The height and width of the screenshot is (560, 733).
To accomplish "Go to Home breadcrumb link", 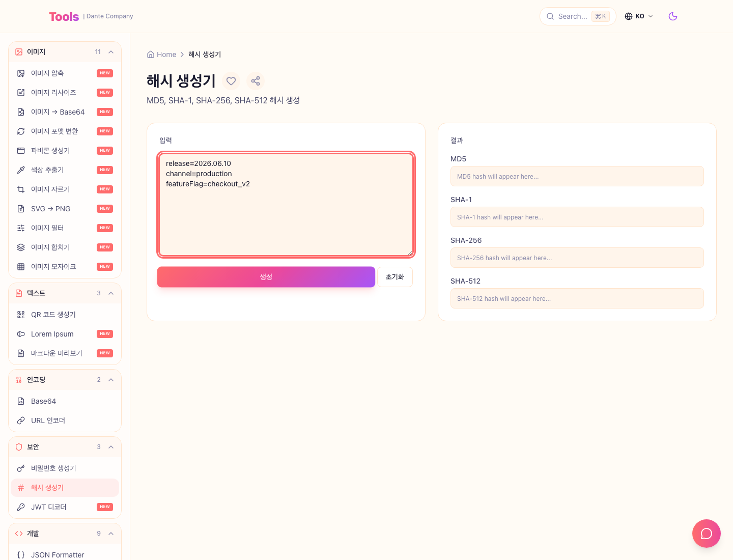I will tap(161, 54).
